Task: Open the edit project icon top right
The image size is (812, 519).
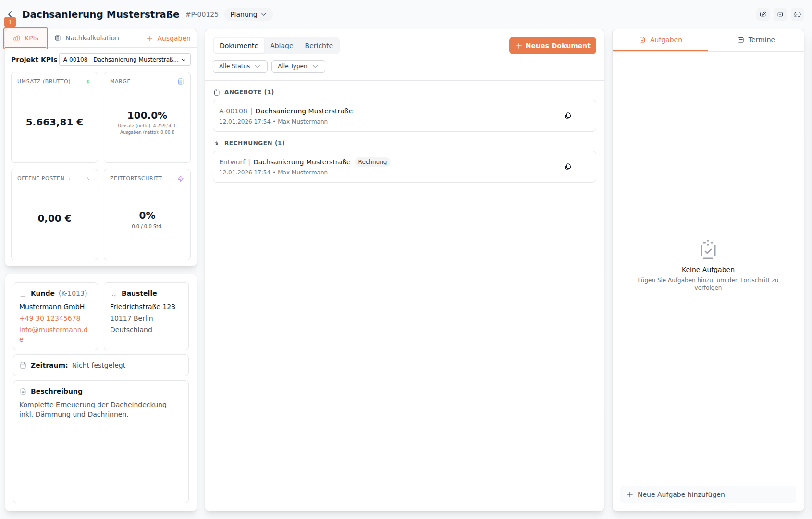Action: (763, 14)
